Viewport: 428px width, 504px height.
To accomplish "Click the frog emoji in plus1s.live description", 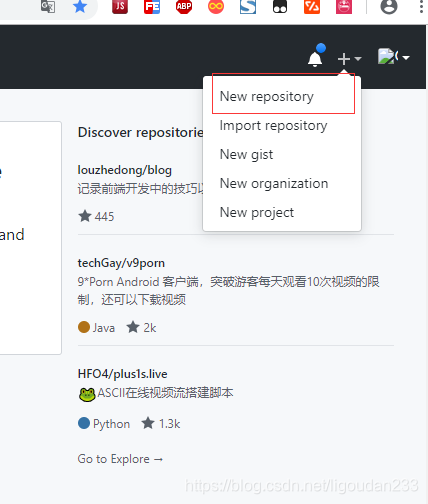I will [x=87, y=394].
